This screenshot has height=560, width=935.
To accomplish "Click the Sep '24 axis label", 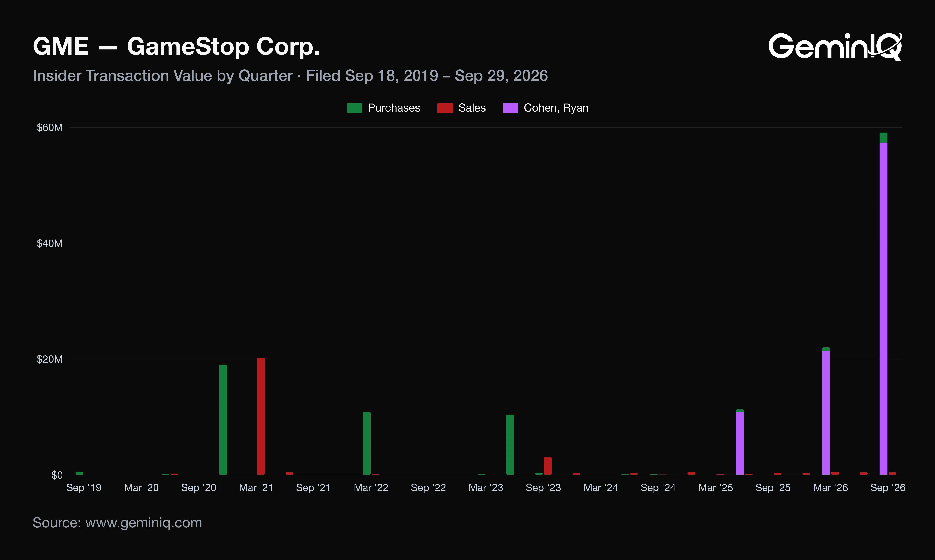I will [x=658, y=488].
